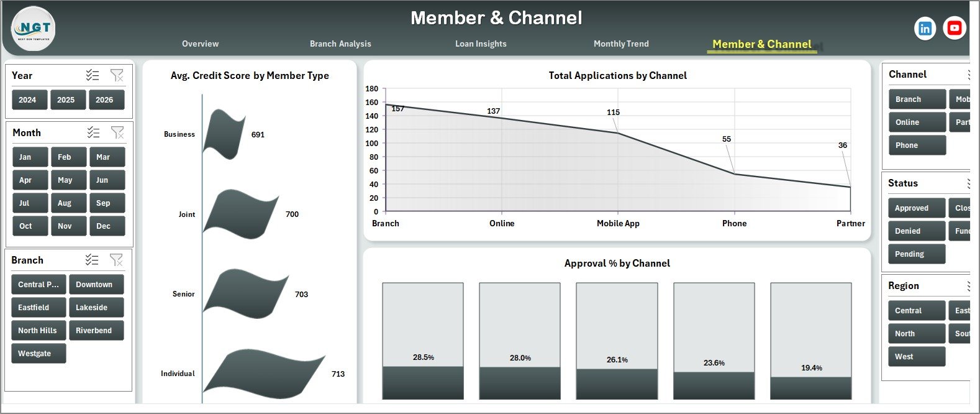Filter Status by Pending
Screen dimensions: 980x414
[x=917, y=254]
